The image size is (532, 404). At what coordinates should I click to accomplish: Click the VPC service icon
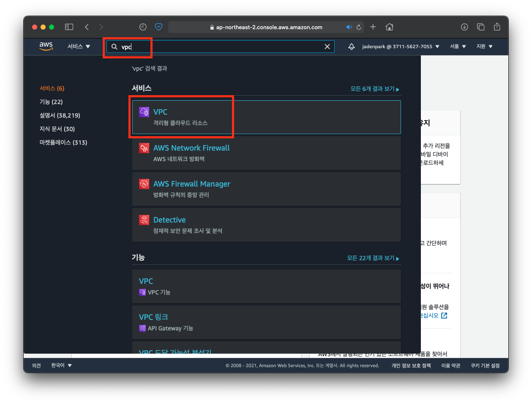click(144, 112)
